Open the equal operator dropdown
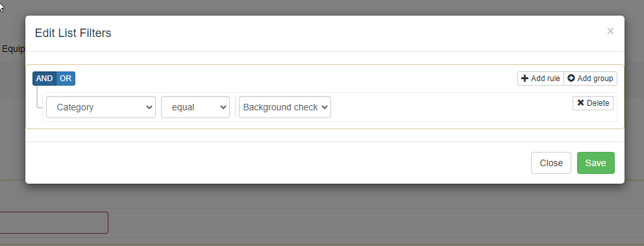This screenshot has height=246, width=644. pos(195,107)
